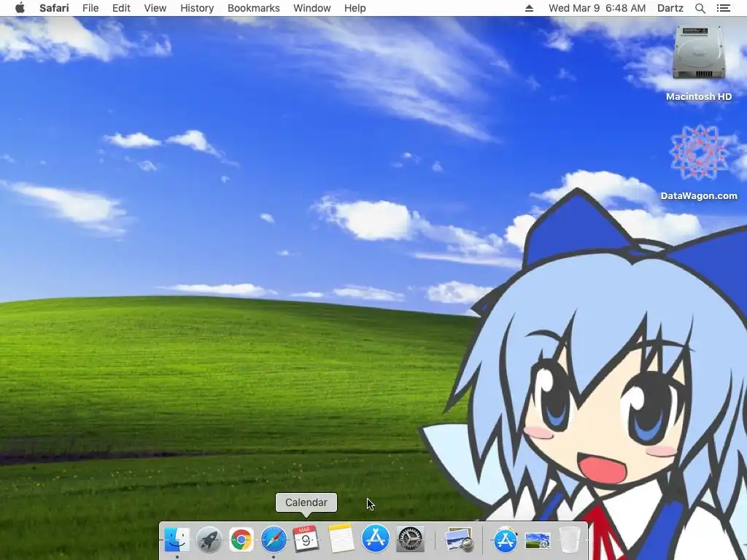Open Launchpad rocket icon in Dock
This screenshot has width=747, height=560.
(209, 540)
